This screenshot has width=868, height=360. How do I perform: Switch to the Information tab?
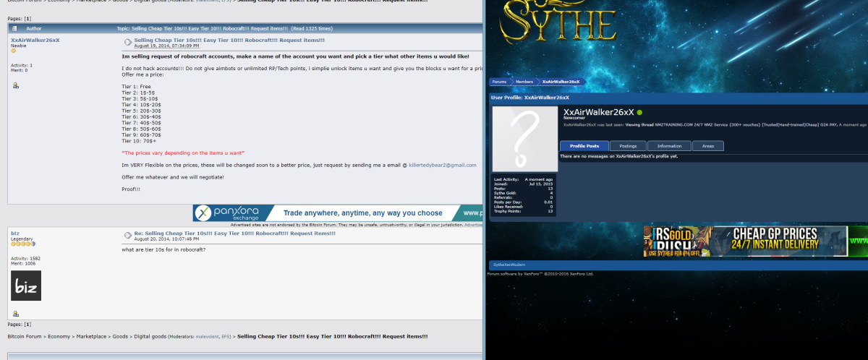[x=669, y=146]
